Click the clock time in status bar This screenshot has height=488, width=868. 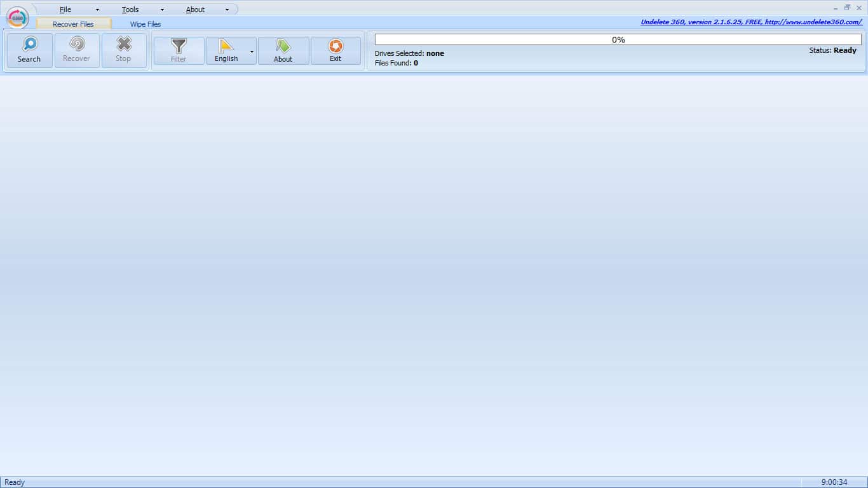pos(834,482)
